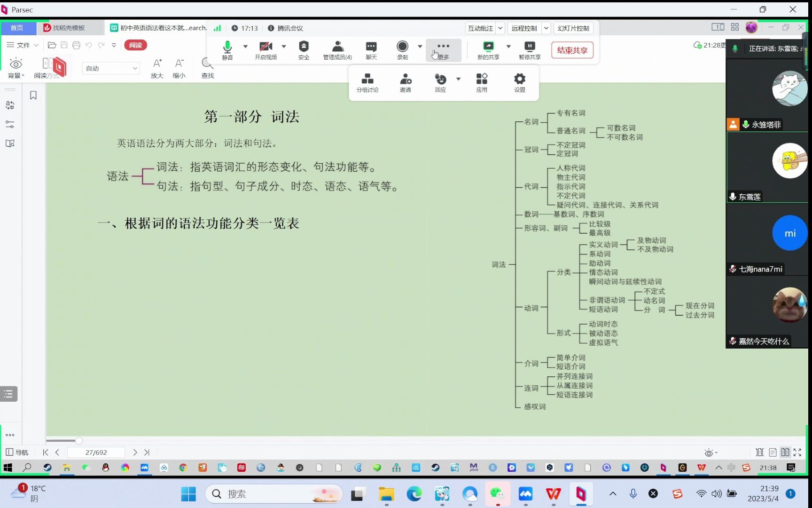This screenshot has width=812, height=508.
Task: Toggle the 导航 navigation pane
Action: point(17,452)
